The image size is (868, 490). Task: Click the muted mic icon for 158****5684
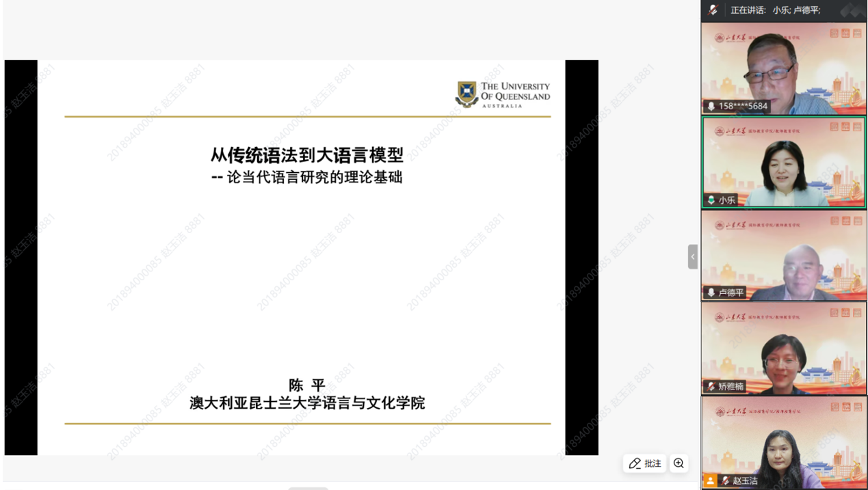coord(711,107)
